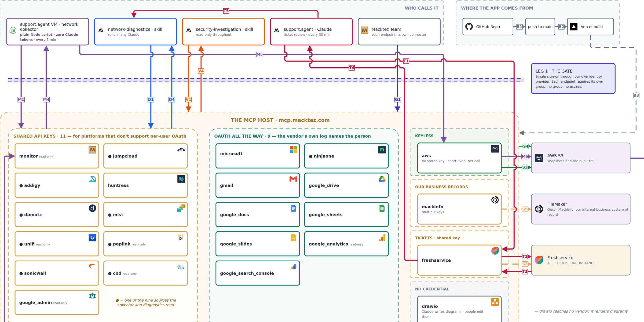Click the Google Drive triangle icon
The height and width of the screenshot is (322, 644).
coord(382,179)
